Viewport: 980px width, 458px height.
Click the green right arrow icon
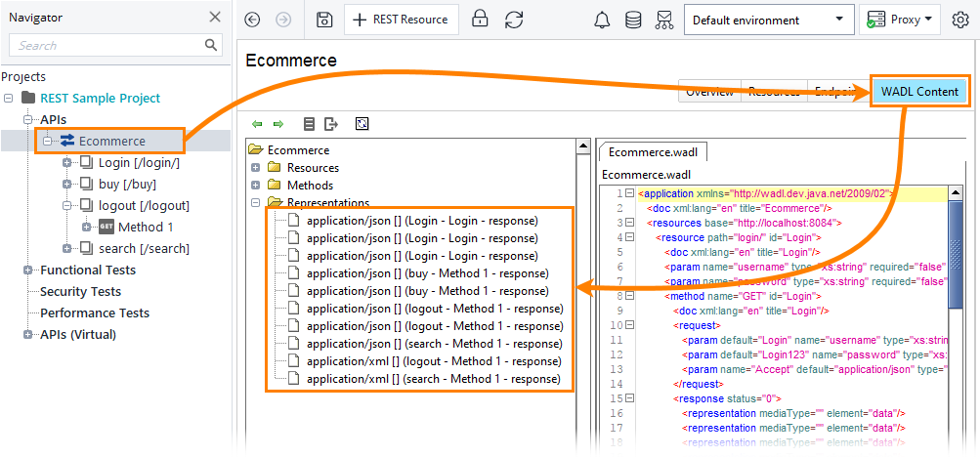click(278, 124)
